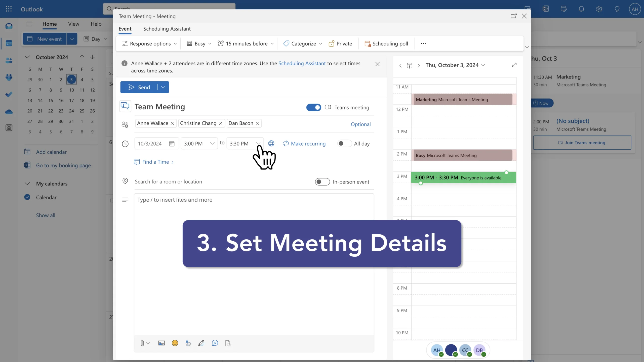Enable the All day toggle

pyautogui.click(x=344, y=144)
